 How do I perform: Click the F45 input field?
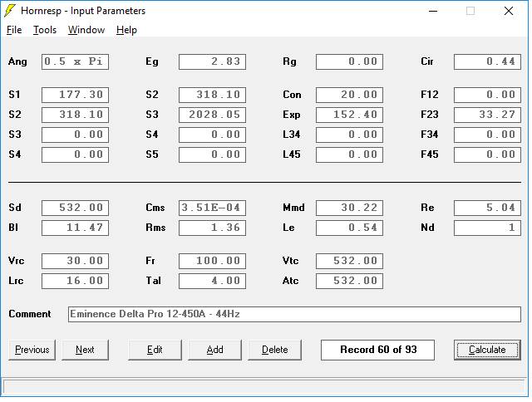coord(487,154)
